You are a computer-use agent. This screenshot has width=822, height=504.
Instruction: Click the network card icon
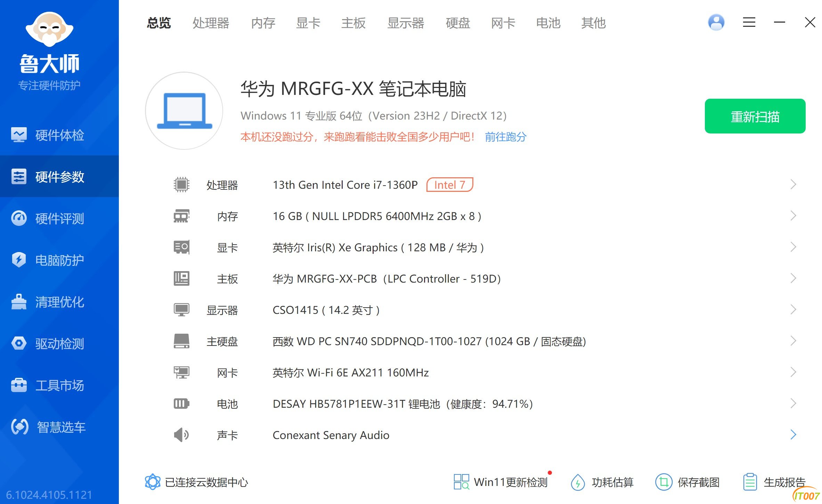pyautogui.click(x=181, y=372)
